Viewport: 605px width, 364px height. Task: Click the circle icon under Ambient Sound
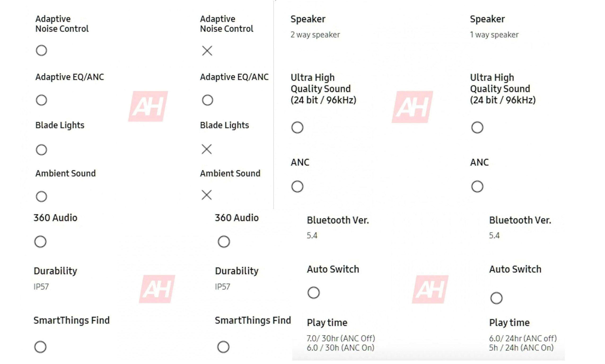pyautogui.click(x=41, y=197)
